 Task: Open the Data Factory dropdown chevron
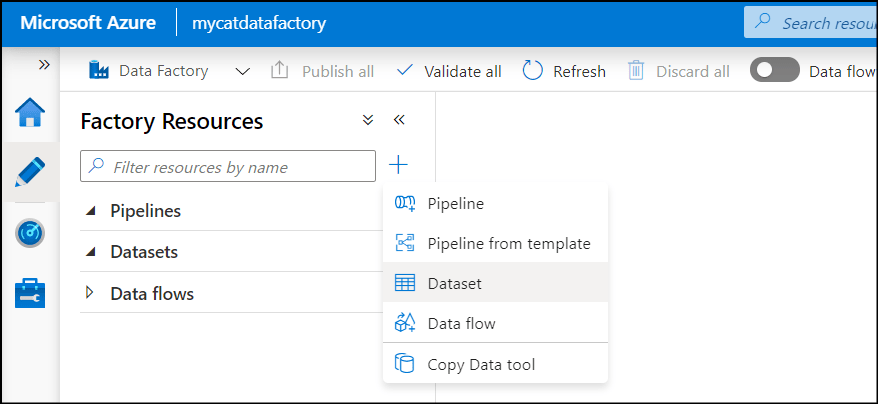pos(242,72)
